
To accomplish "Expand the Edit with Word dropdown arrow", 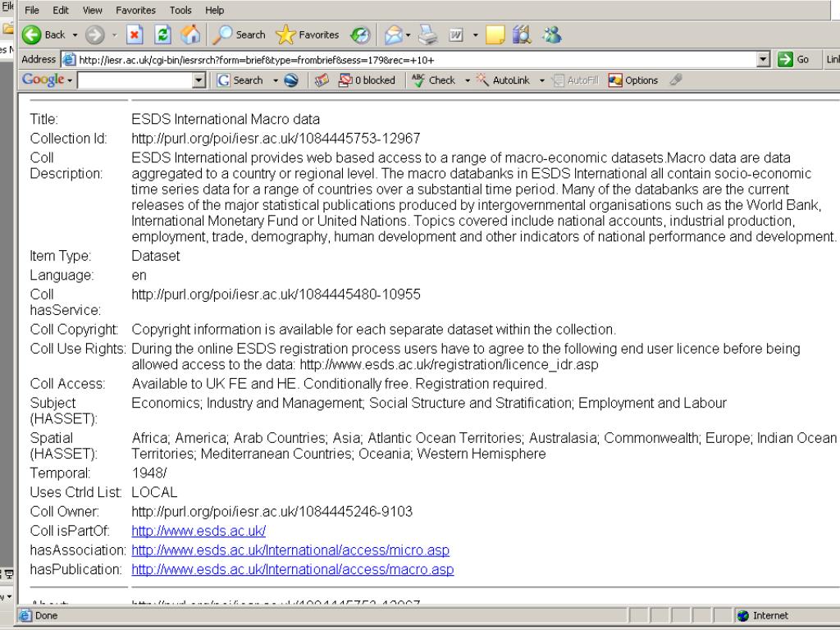I will 475,35.
